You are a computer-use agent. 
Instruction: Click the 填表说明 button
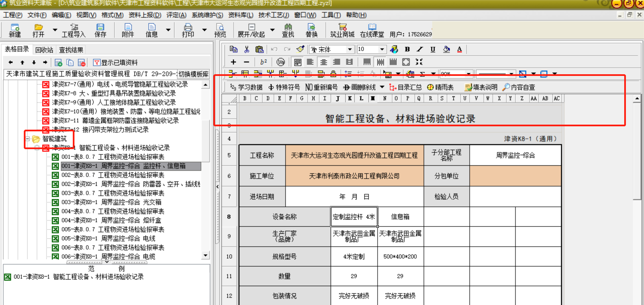(481, 87)
